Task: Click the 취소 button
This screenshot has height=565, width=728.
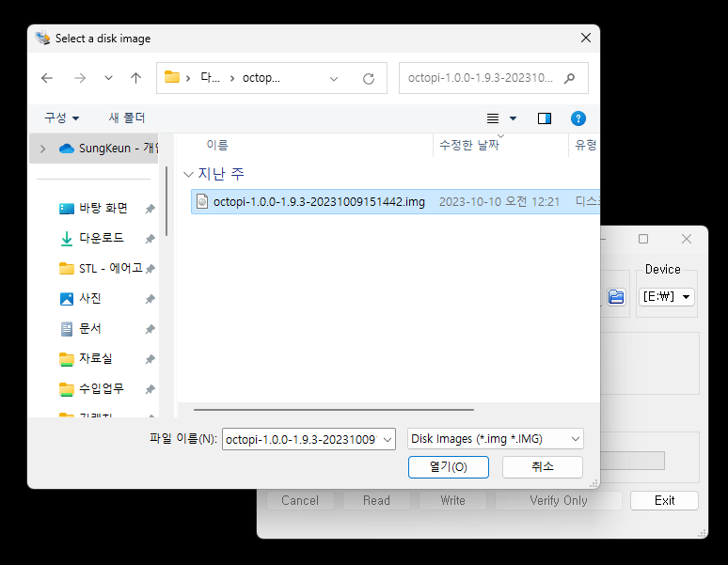Action: pyautogui.click(x=543, y=466)
